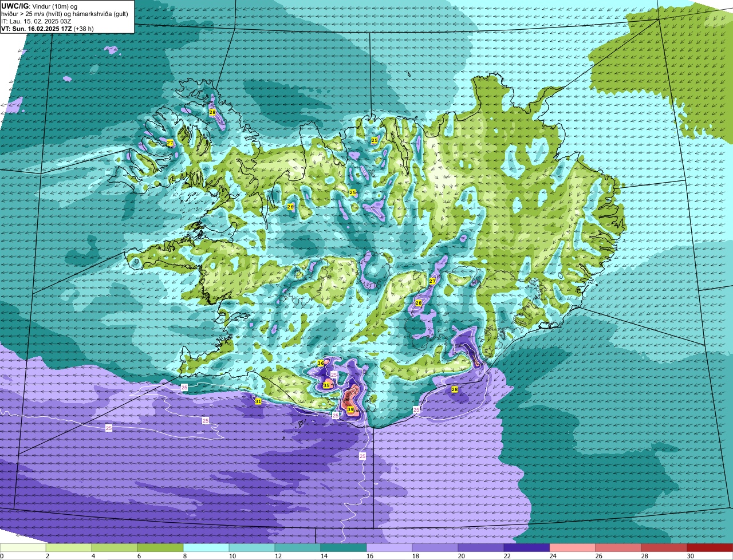This screenshot has height=560, width=733.
Task: Pick the dark red above-30 legend swatch
Action: click(710, 547)
